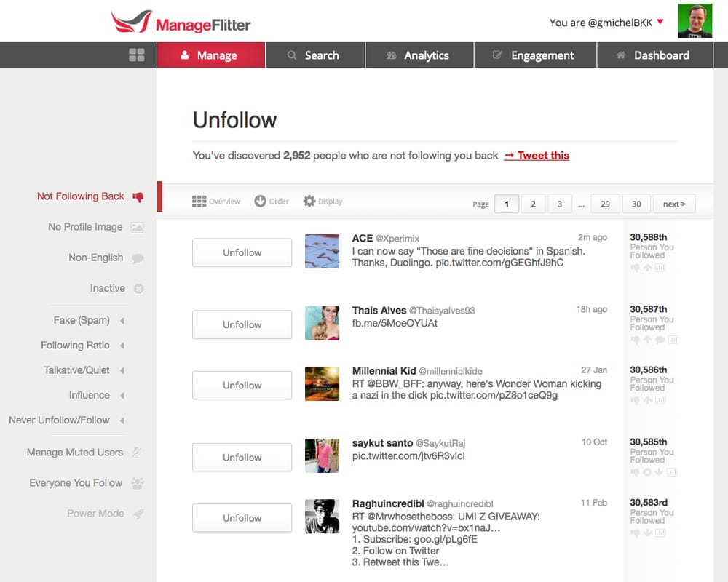Select Inactive filter
Screen dimensions: 728x582
pos(107,288)
